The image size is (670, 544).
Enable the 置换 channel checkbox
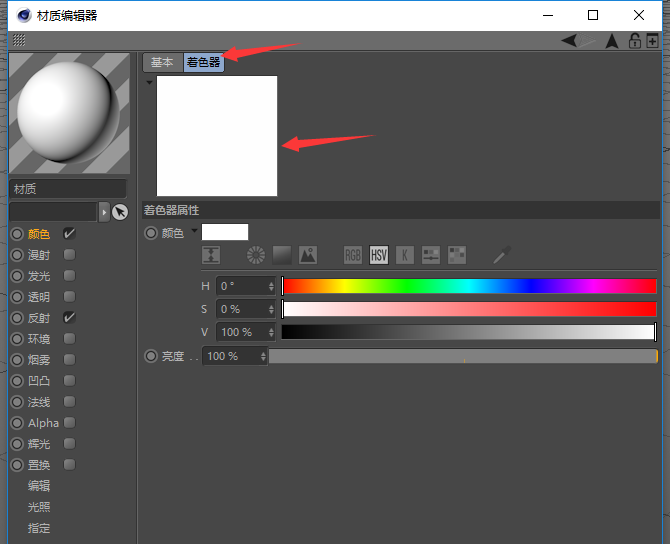69,465
